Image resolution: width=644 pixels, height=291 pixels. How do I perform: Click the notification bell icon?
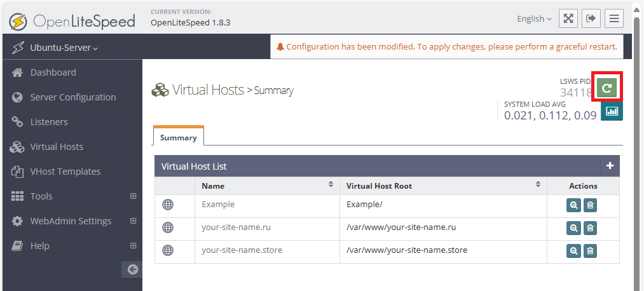pyautogui.click(x=280, y=47)
